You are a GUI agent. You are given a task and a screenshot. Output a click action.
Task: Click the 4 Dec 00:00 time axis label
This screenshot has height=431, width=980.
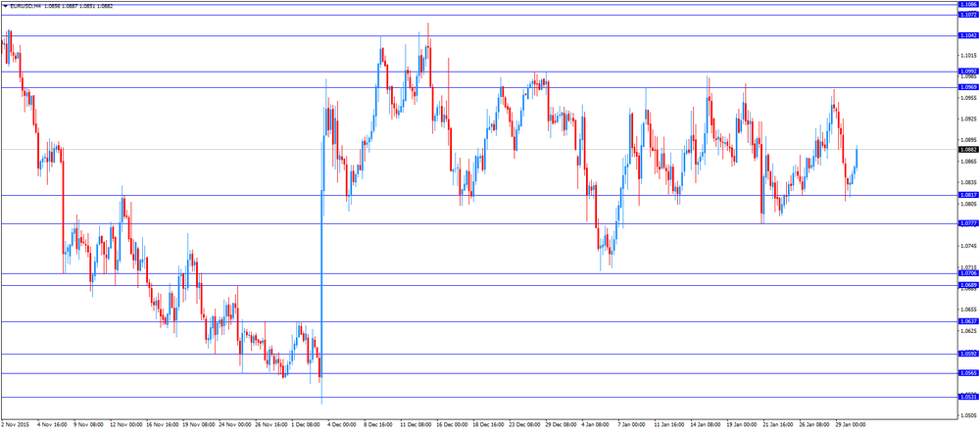tap(341, 423)
